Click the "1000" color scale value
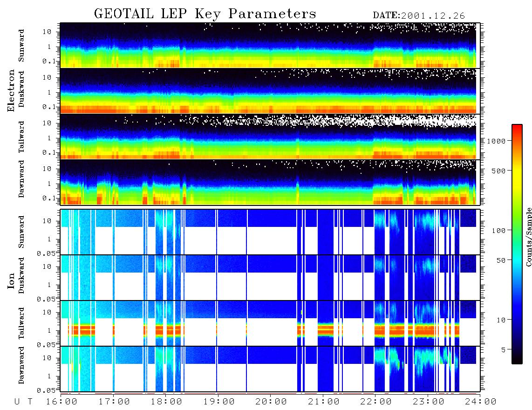Screen dimensions: 532x410 [496, 141]
